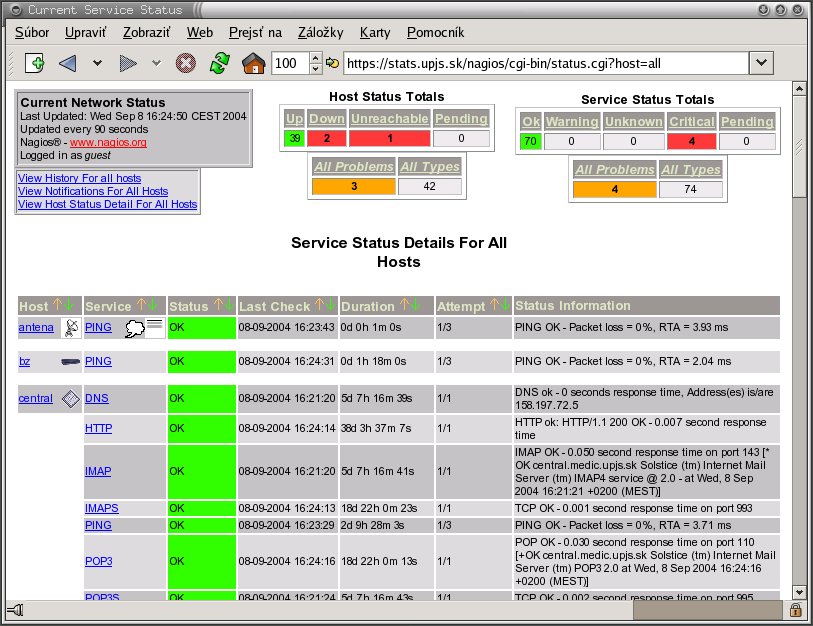Sort Attempt column descending arrow

505,304
